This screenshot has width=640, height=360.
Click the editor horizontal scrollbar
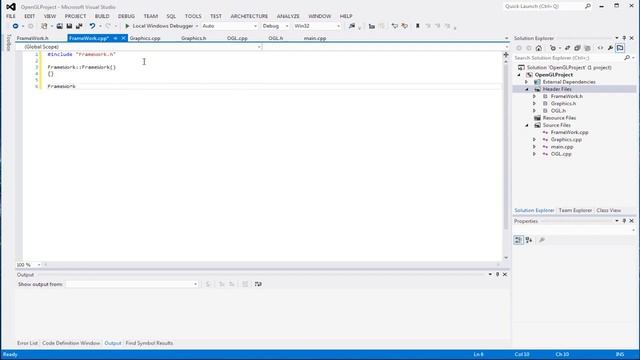coord(271,265)
